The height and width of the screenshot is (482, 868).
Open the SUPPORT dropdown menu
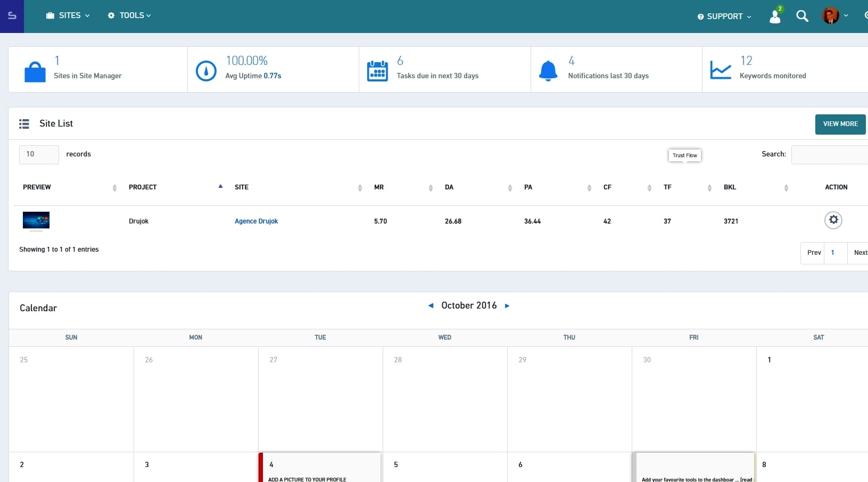724,16
